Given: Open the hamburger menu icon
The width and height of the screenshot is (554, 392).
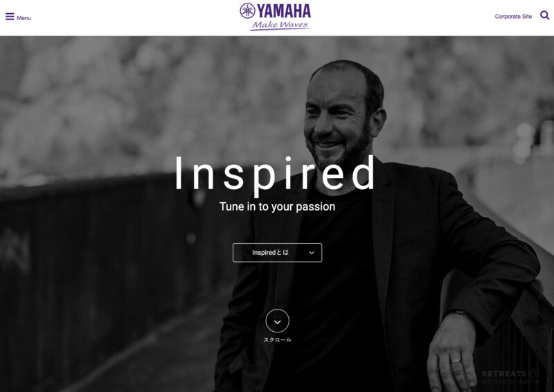Looking at the screenshot, I should 10,17.
